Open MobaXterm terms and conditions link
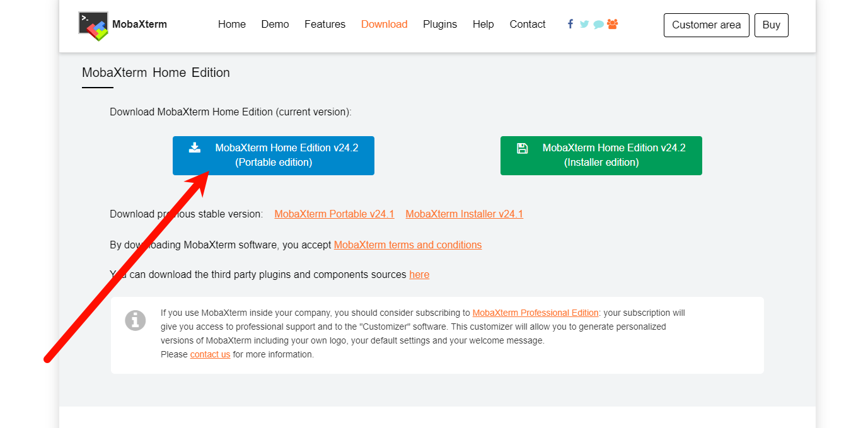The image size is (868, 428). 408,245
